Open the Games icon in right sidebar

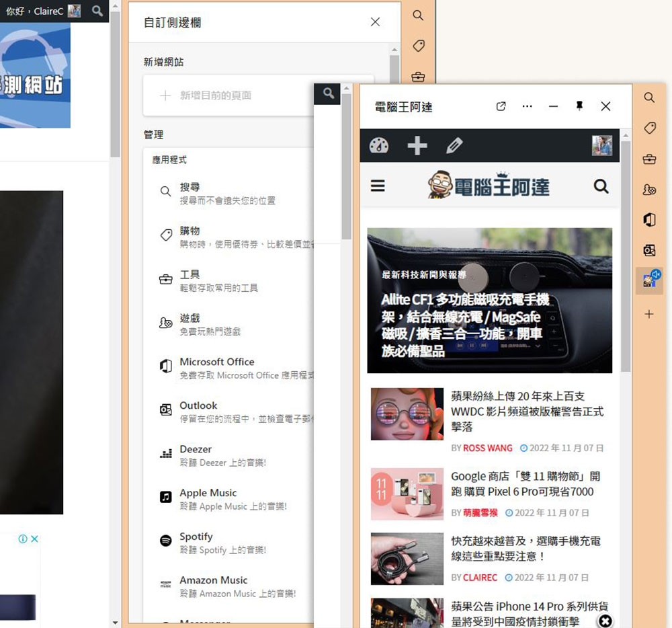[649, 190]
